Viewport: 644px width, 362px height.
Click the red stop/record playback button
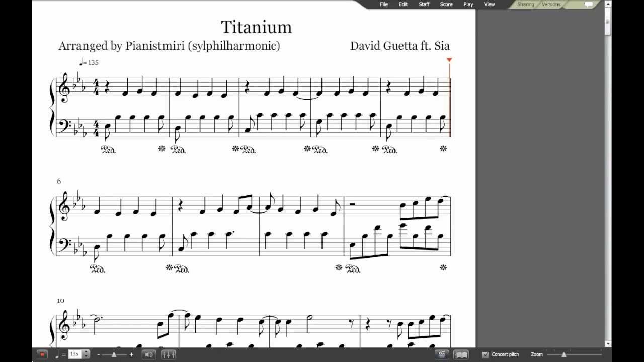[x=42, y=354]
